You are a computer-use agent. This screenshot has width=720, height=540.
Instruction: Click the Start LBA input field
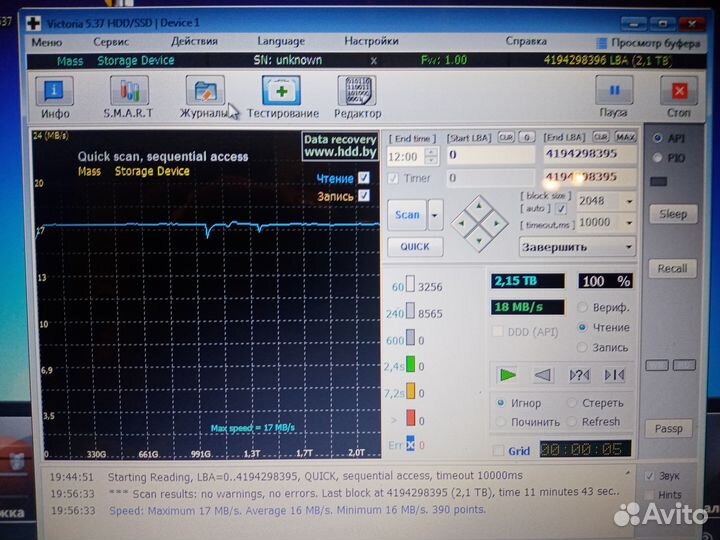tap(490, 155)
